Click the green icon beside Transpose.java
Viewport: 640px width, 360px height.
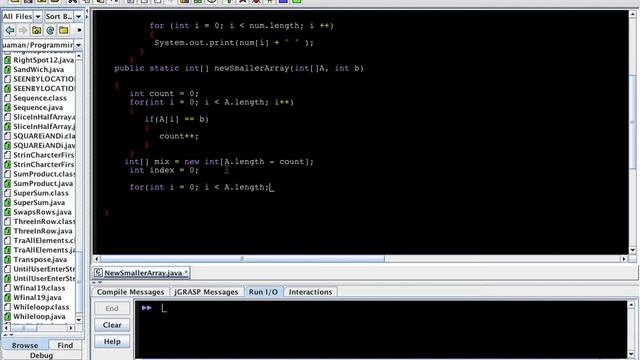(7, 260)
